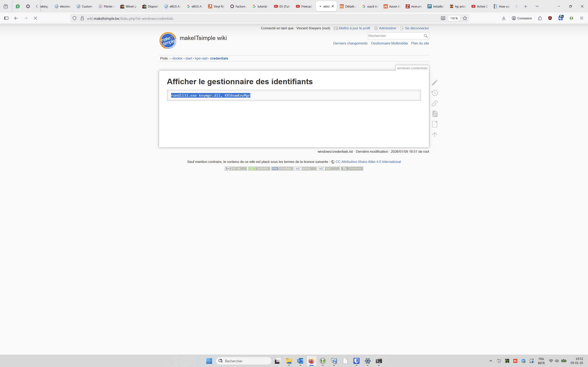The height and width of the screenshot is (367, 588).
Task: Open the Bitwarden extension icon in toolbar
Action: 561,18
